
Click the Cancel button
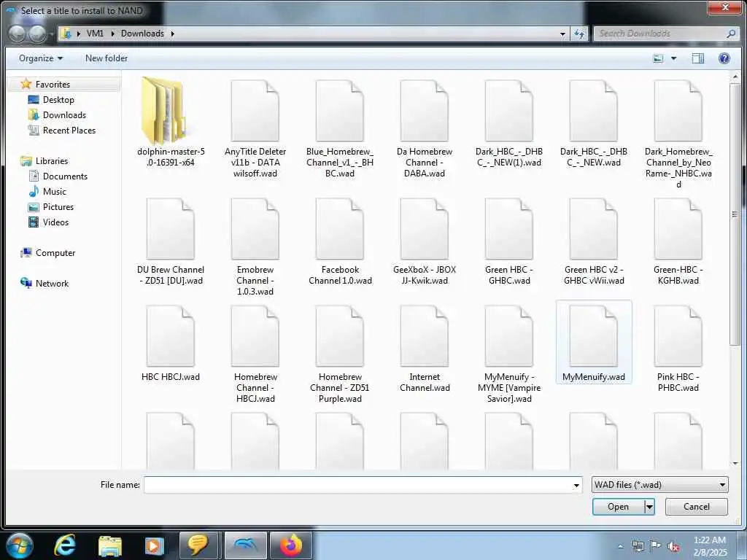[697, 507]
